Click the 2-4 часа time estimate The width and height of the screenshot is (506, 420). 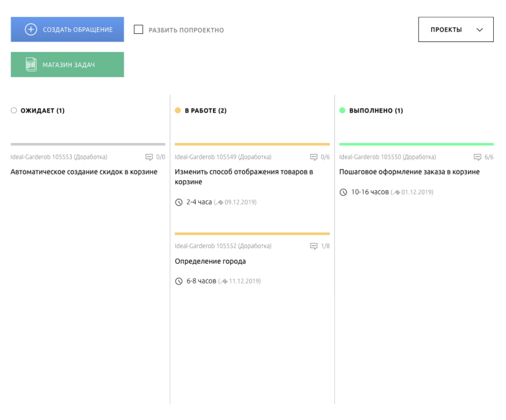(199, 202)
